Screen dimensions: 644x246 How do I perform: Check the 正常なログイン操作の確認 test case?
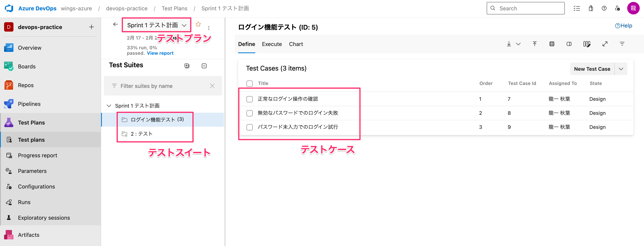point(249,99)
